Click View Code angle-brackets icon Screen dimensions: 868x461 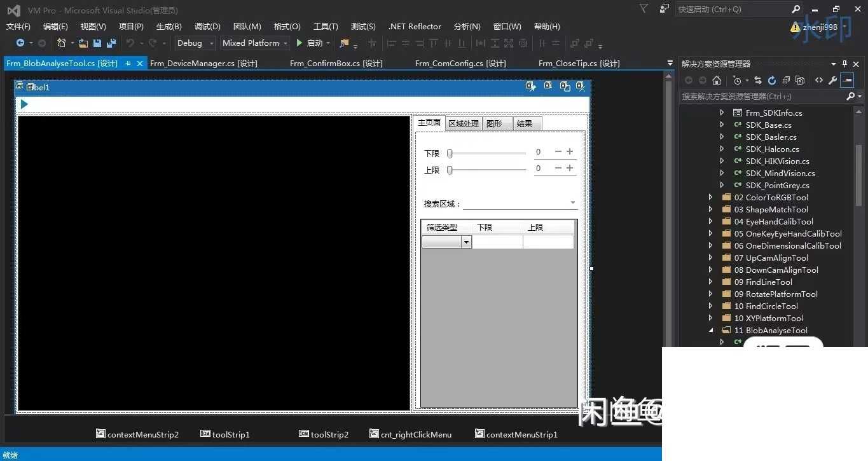click(818, 80)
